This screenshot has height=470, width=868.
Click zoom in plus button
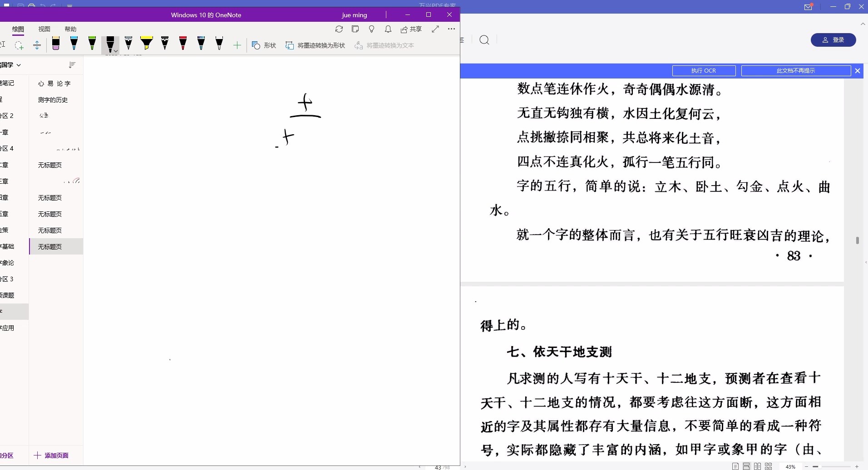pyautogui.click(x=857, y=467)
